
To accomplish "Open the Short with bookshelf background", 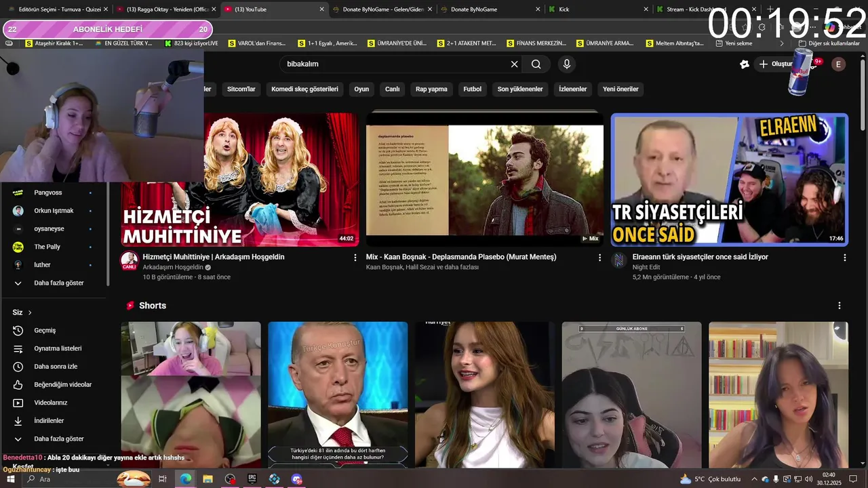I will [x=778, y=394].
